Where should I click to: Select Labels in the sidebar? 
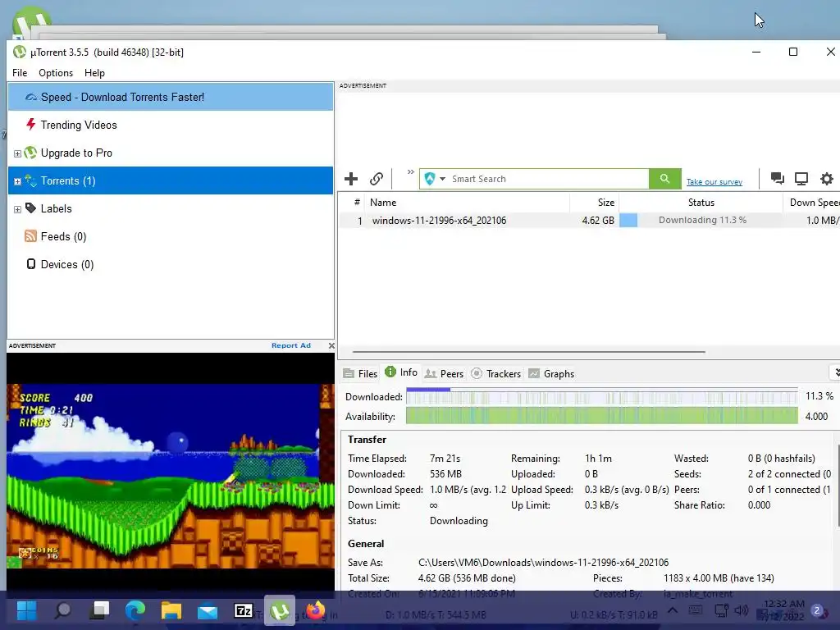(171, 208)
